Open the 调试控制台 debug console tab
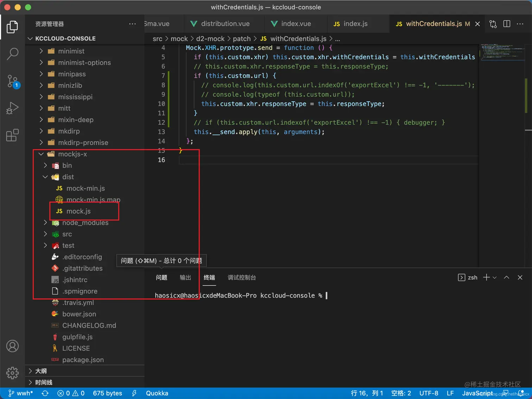532x399 pixels. [242, 278]
